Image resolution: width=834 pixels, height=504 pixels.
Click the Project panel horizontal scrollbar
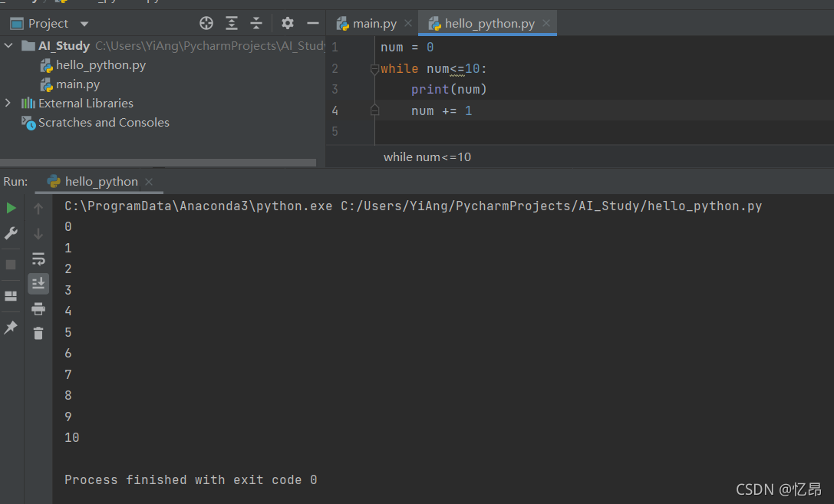point(158,162)
